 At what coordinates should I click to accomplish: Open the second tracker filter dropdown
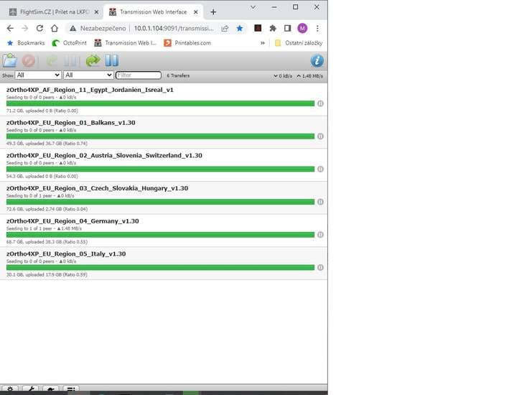88,75
